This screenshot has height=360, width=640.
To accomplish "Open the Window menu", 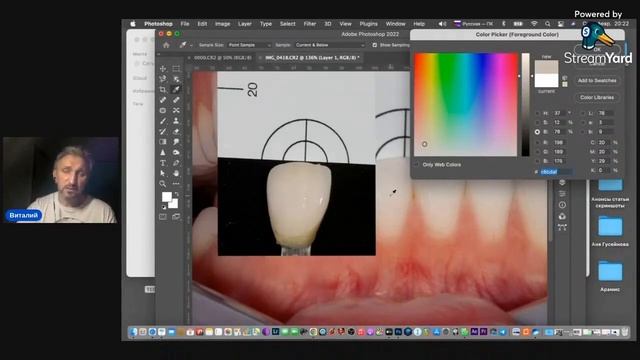I will pos(396,24).
